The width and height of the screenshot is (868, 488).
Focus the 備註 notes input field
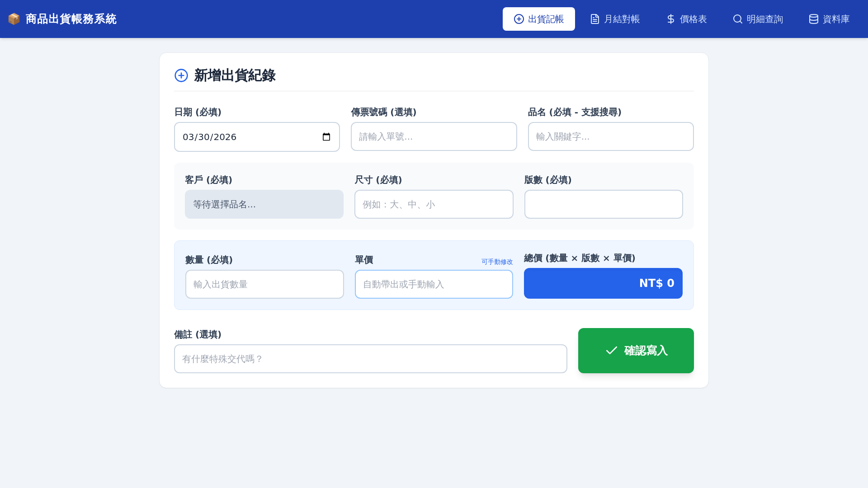tap(370, 359)
